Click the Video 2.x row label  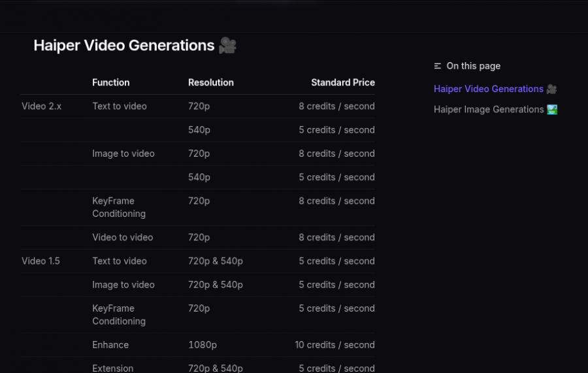41,106
